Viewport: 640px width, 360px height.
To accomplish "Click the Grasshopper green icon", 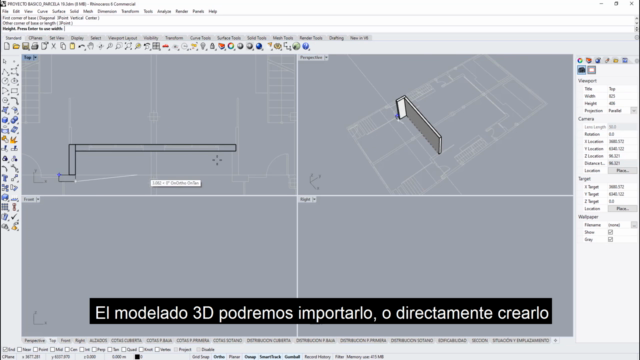I will coord(296,47).
